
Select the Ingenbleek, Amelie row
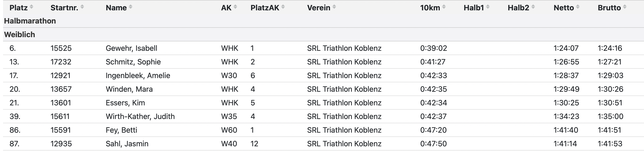(x=323, y=75)
